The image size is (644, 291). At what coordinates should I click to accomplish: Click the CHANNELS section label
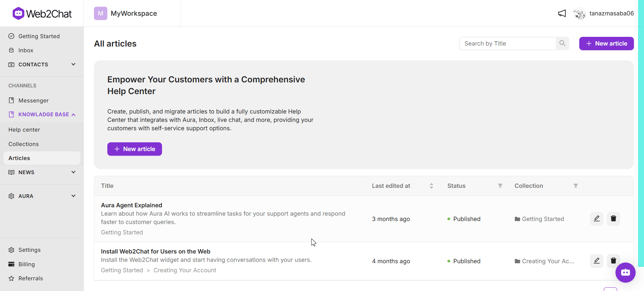[x=22, y=86]
